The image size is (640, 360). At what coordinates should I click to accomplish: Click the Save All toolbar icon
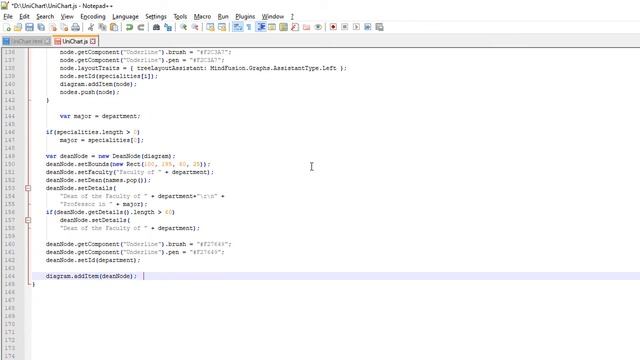pyautogui.click(x=41, y=27)
